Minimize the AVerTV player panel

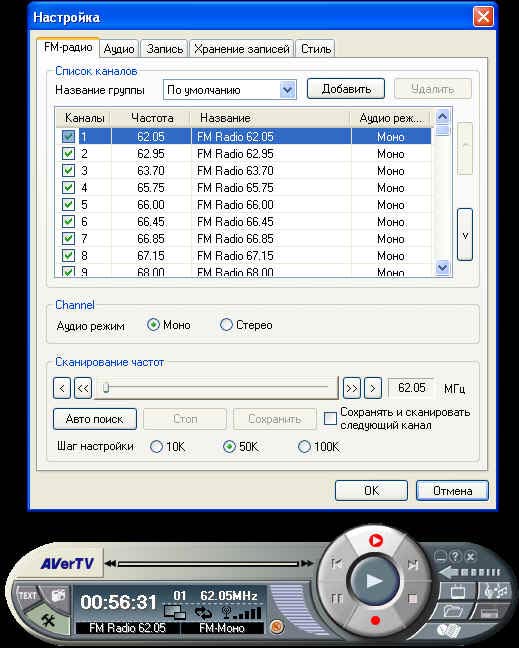440,556
